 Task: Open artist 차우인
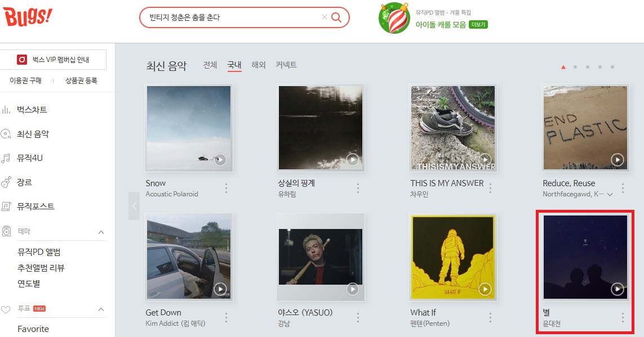pos(419,194)
